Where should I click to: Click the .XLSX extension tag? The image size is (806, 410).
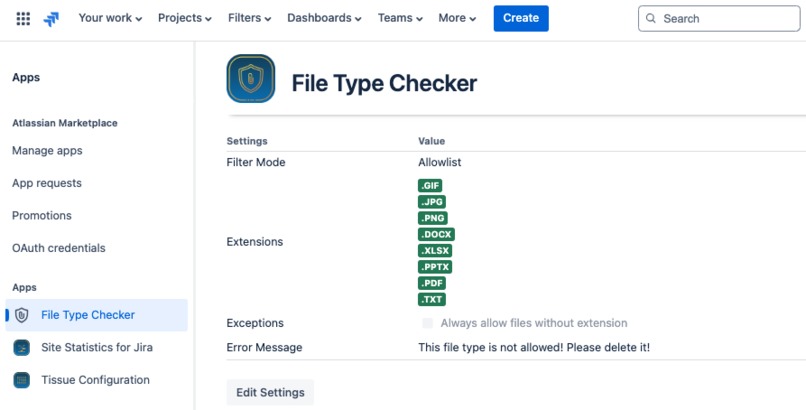pos(435,251)
